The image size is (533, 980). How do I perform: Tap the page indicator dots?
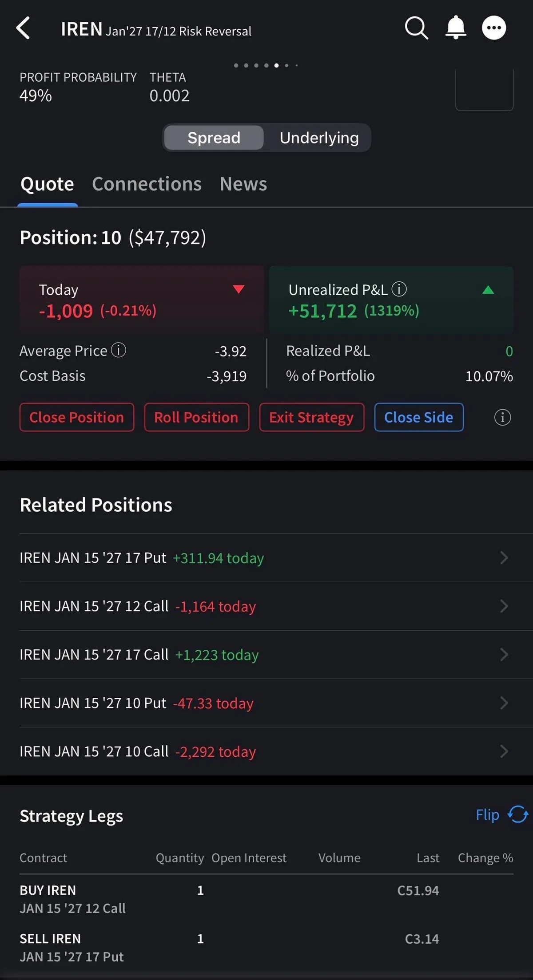(266, 65)
